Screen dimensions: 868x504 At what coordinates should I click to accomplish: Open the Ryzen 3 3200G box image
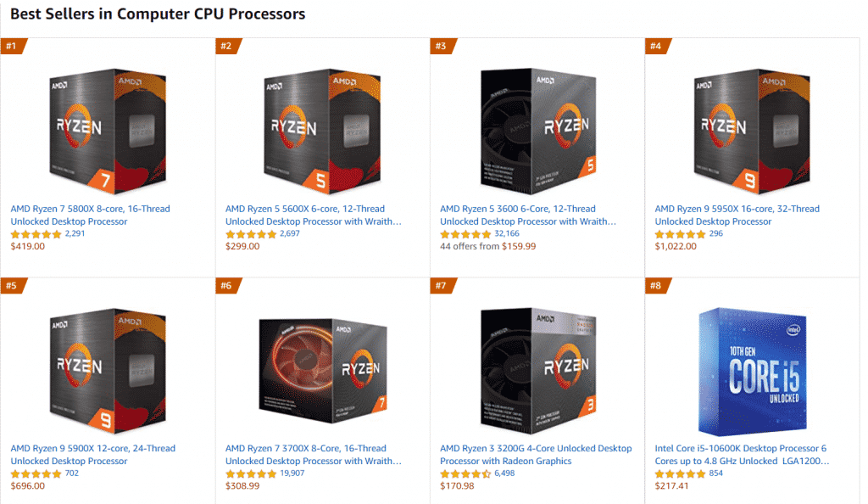click(x=538, y=371)
